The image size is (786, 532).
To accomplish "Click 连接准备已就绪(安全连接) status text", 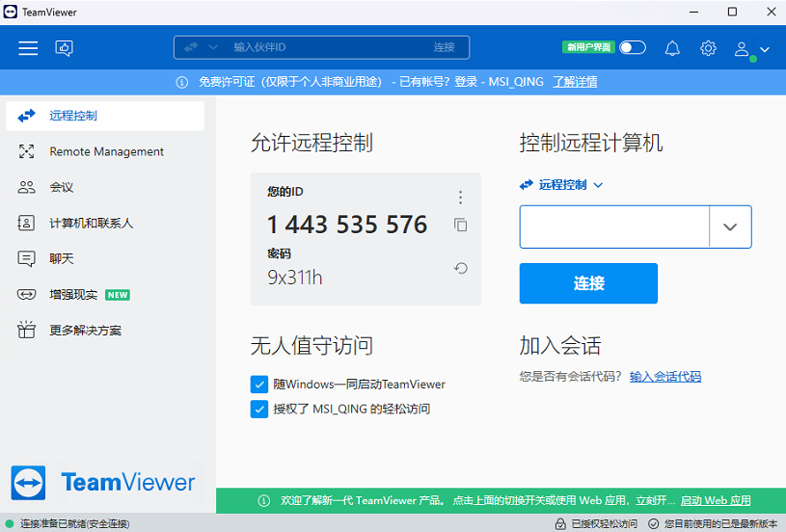I will click(74, 524).
